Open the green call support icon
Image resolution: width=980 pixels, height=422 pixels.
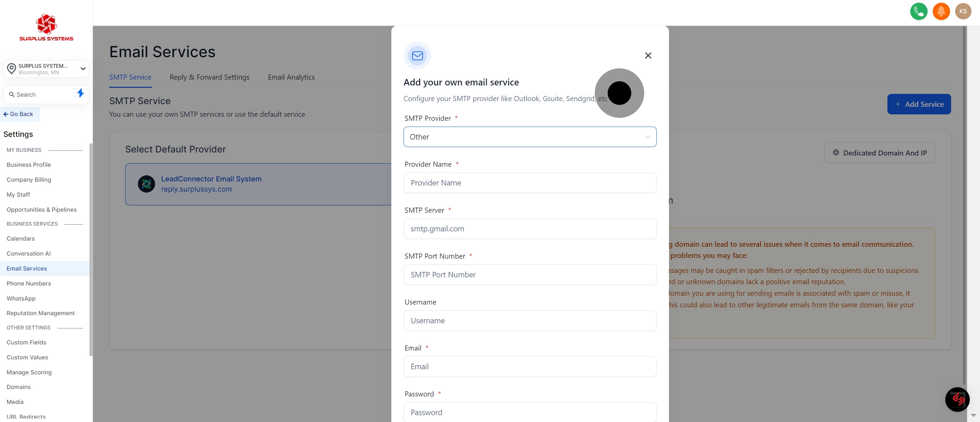point(919,12)
